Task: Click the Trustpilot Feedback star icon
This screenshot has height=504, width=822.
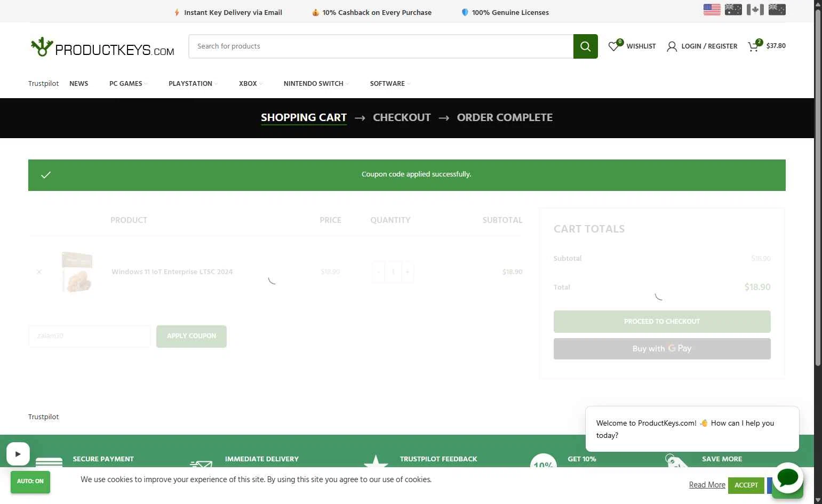Action: [376, 462]
